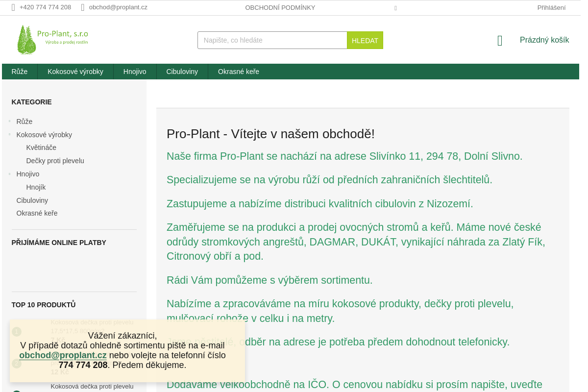Image resolution: width=588 pixels, height=392 pixels.
Task: Select the Růže tab in the green menu
Action: pyautogui.click(x=20, y=72)
